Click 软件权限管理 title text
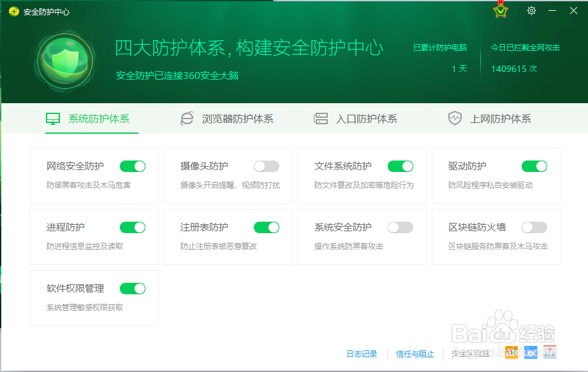The height and width of the screenshot is (372, 588). click(75, 288)
